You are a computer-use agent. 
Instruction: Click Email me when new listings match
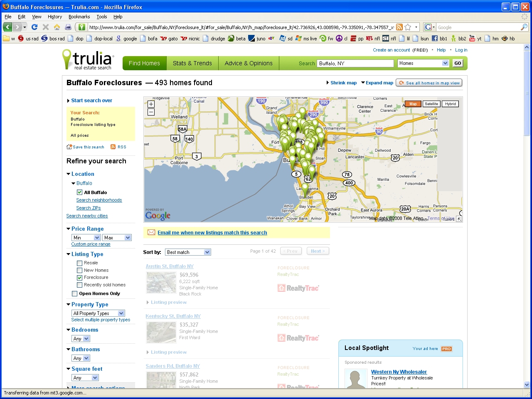click(212, 233)
